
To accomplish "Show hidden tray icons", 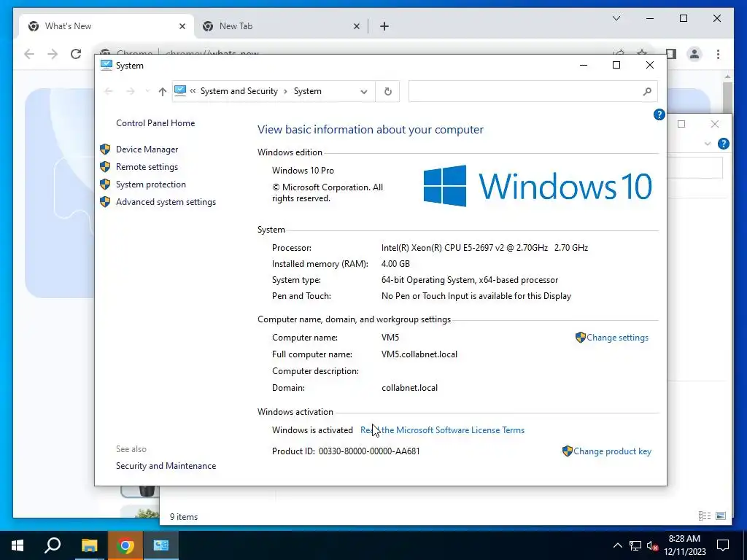I will tap(617, 545).
